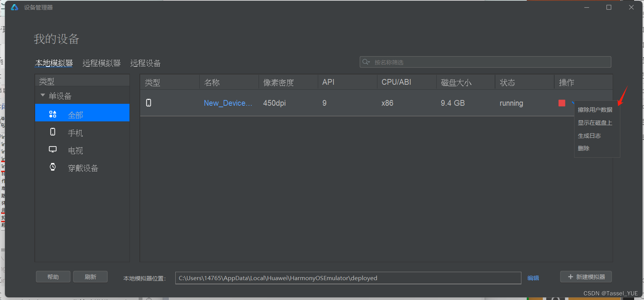Click the 磁盘大小 column header
Screen dimensions: 644x300
466,82
